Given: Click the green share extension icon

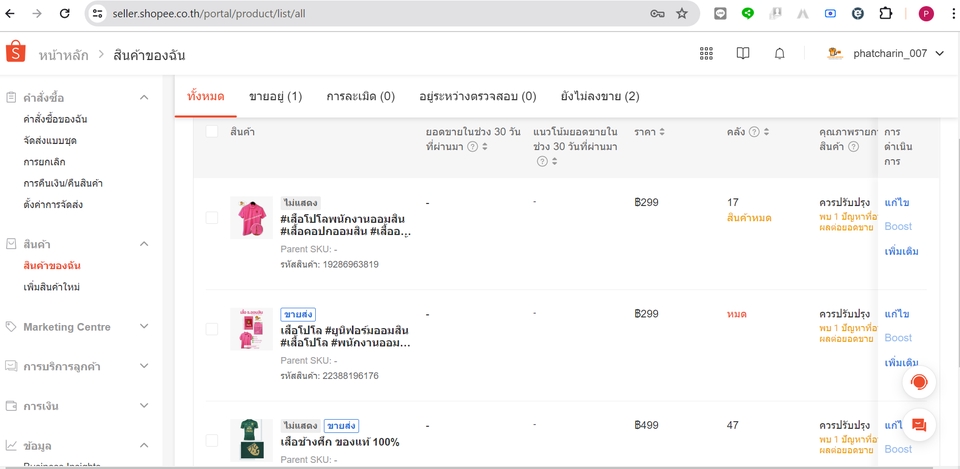Looking at the screenshot, I should point(748,13).
